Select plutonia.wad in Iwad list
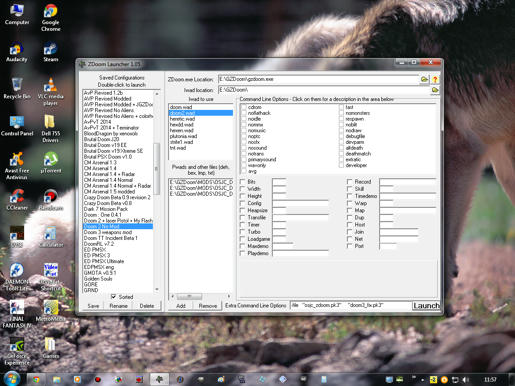Image resolution: width=515 pixels, height=386 pixels. pos(201,136)
